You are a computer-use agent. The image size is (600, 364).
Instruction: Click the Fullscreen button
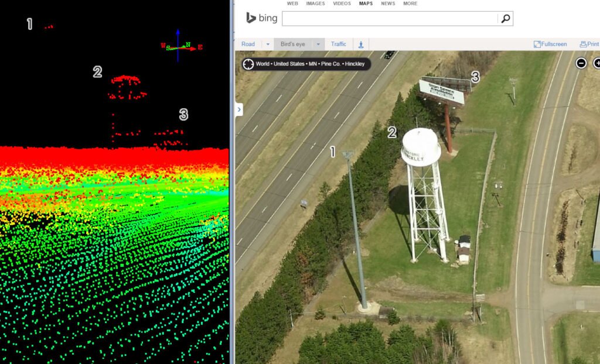click(x=550, y=44)
